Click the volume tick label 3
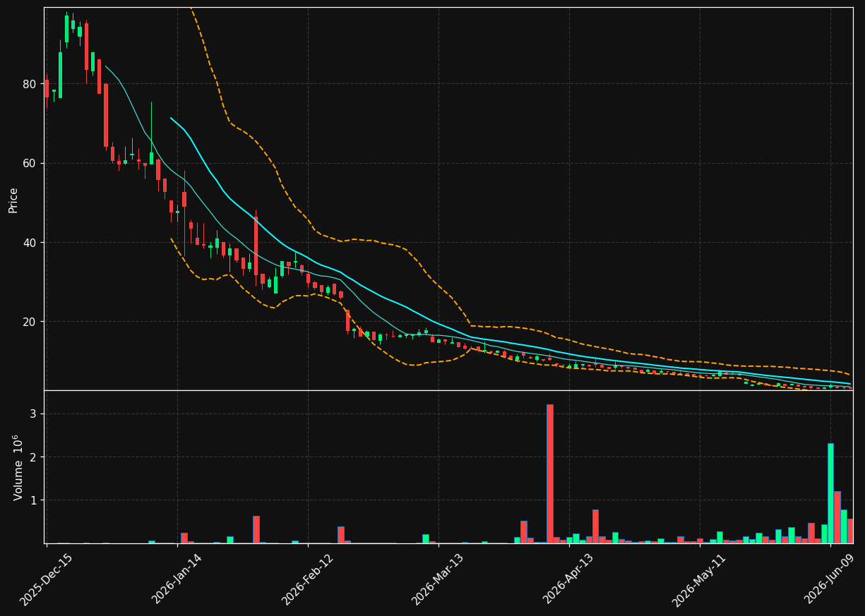 pos(32,414)
